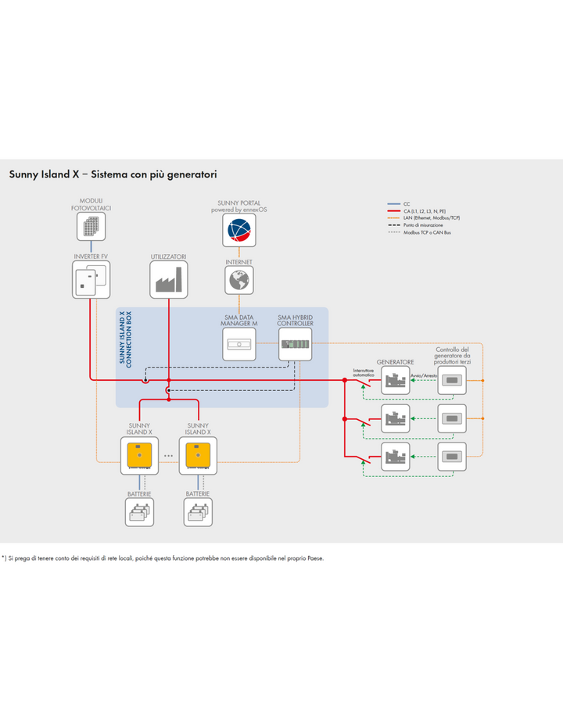Click the Internet earth icon
The width and height of the screenshot is (563, 728).
click(x=239, y=281)
